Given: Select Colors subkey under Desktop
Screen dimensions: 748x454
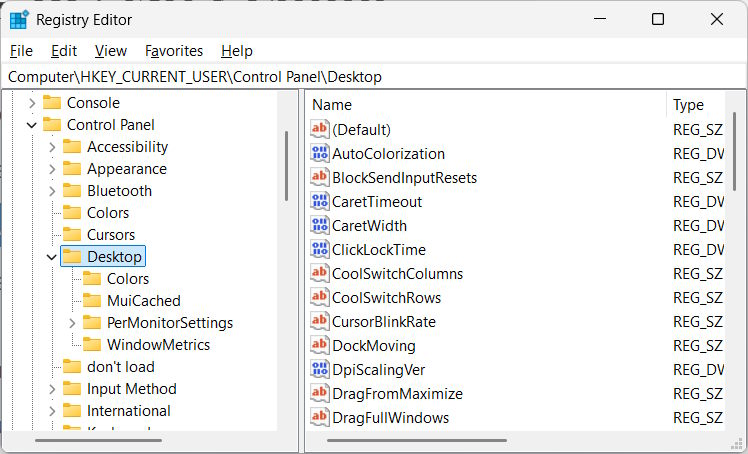Looking at the screenshot, I should pos(128,279).
